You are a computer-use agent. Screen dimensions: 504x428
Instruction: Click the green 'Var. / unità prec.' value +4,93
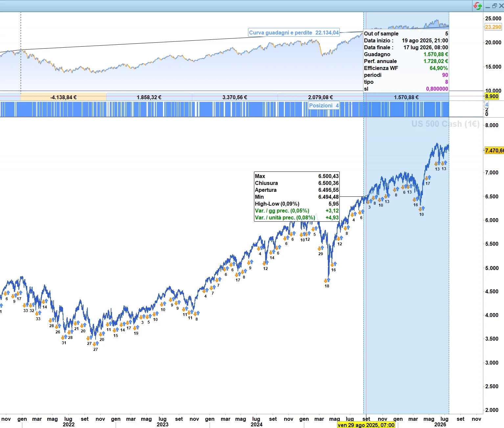click(x=332, y=217)
